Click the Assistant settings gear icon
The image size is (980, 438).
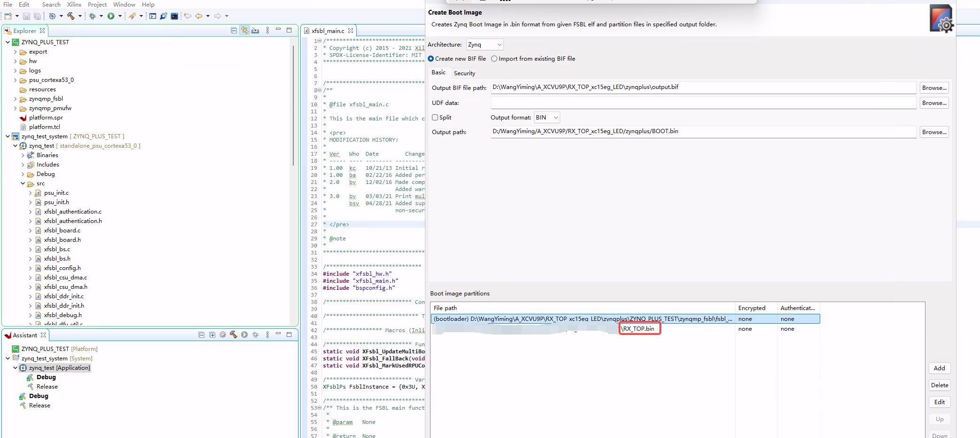223,335
